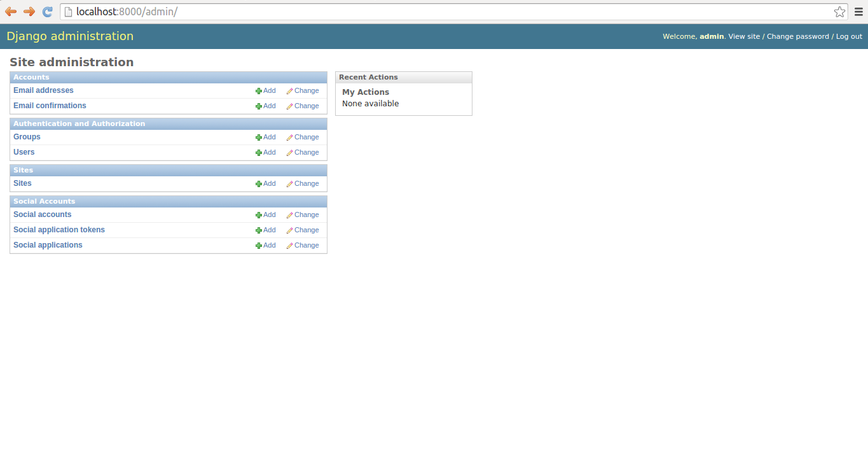Bookmark this page with the star icon

[840, 11]
